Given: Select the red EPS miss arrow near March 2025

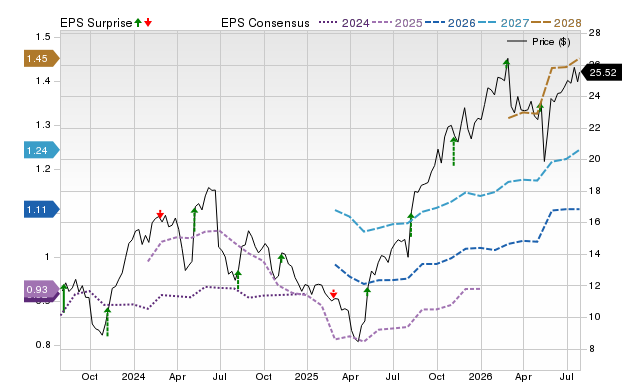Looking at the screenshot, I should [x=333, y=294].
